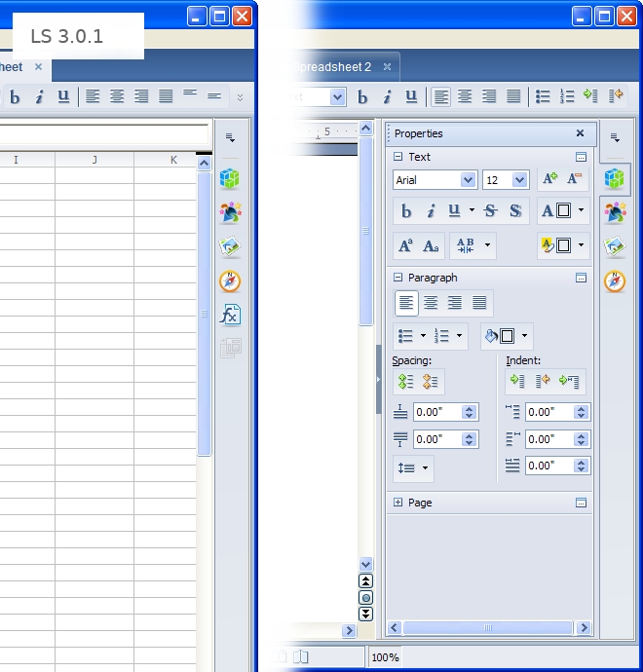This screenshot has width=643, height=672.
Task: Select Align Right in the Paragraph panel
Action: pos(454,303)
